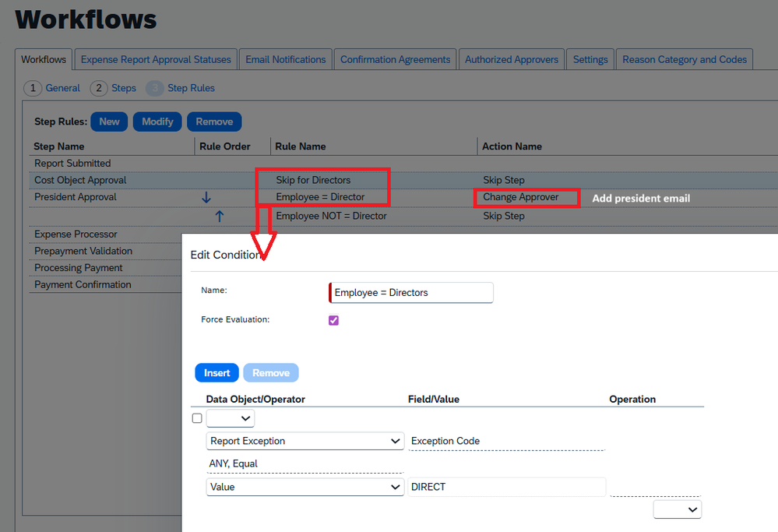Open Reason Category and Codes tab
The width and height of the screenshot is (778, 532).
pos(685,59)
